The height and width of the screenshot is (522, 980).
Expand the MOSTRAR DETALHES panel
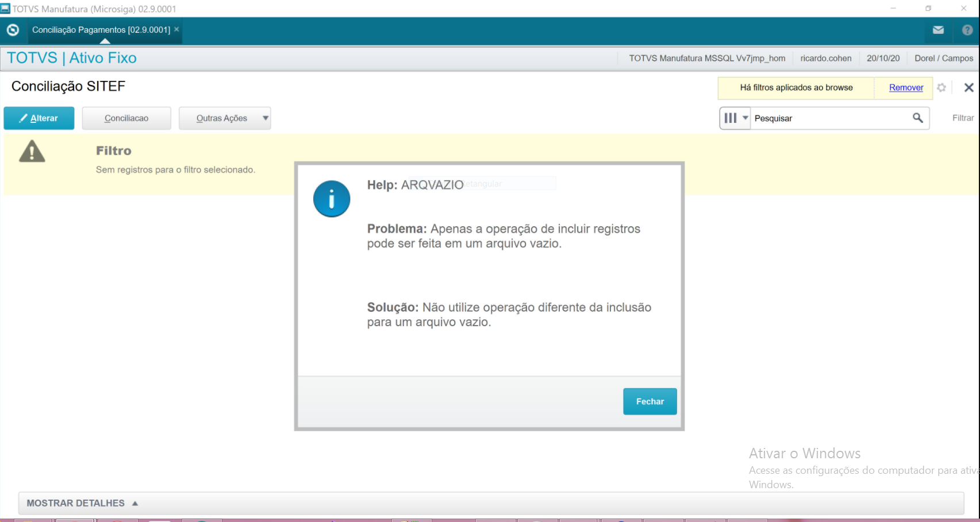(x=491, y=503)
